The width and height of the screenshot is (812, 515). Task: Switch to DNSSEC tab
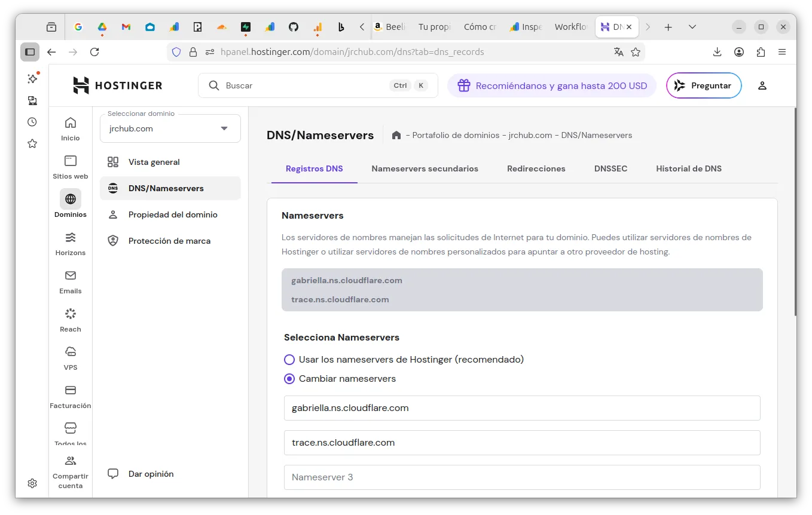(x=611, y=168)
